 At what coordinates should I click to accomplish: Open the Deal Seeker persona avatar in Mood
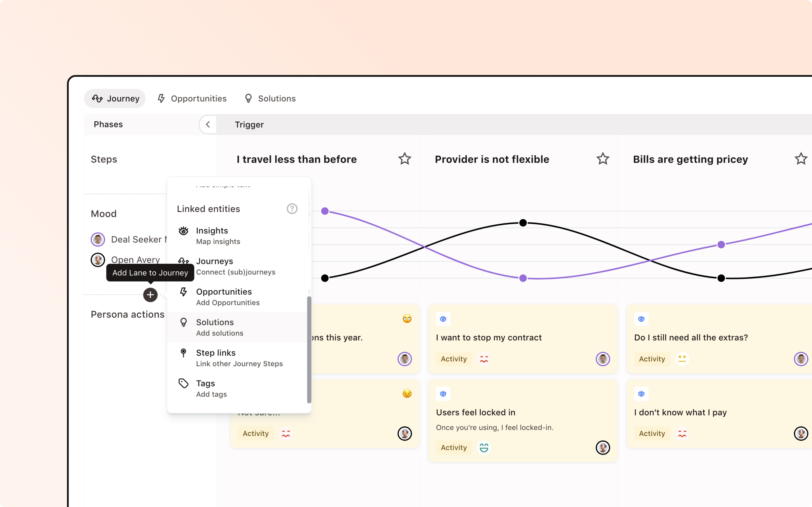98,239
